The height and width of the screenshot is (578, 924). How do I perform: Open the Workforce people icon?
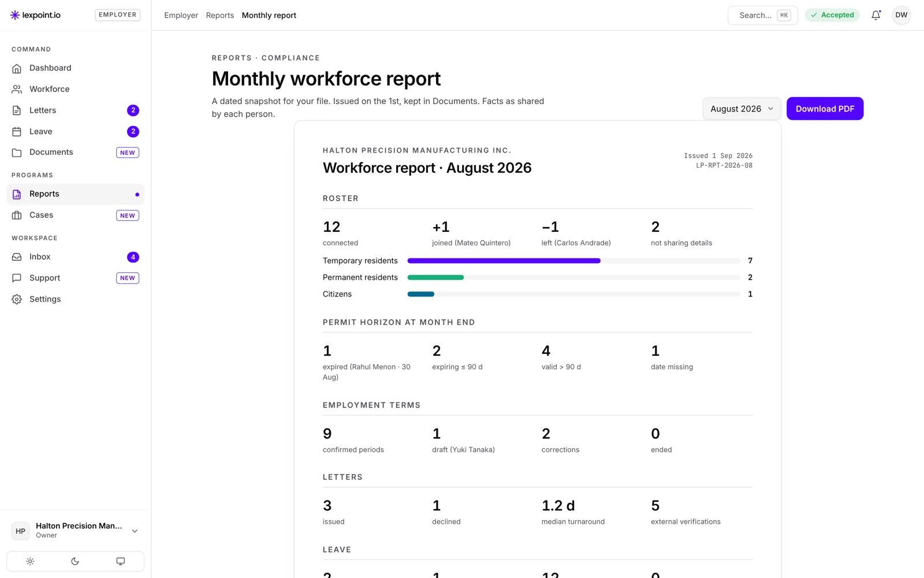pyautogui.click(x=17, y=89)
